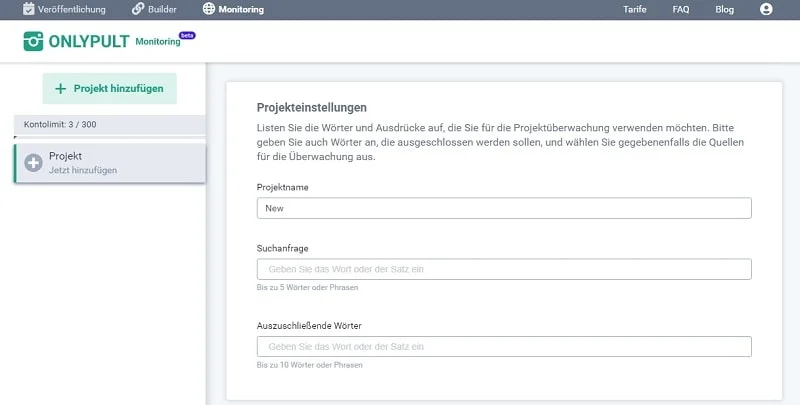Visit the Blog link
The image size is (800, 405).
click(x=724, y=9)
